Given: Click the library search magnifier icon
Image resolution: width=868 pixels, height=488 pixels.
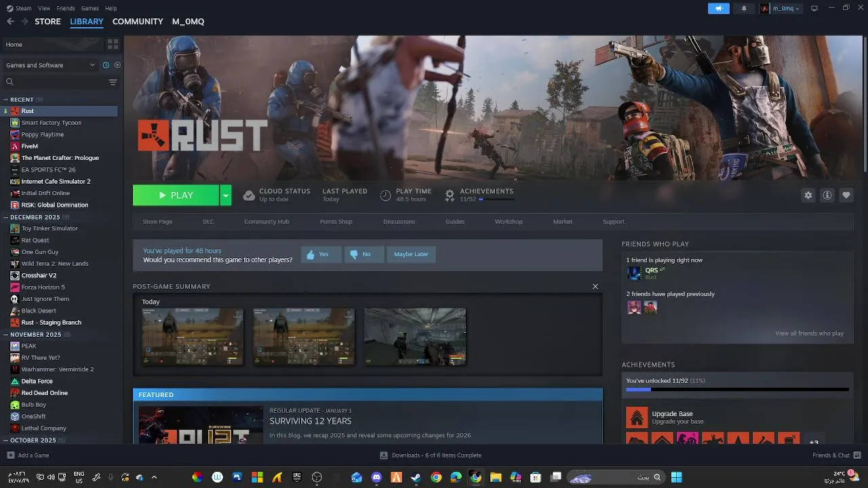Looking at the screenshot, I should tap(9, 82).
